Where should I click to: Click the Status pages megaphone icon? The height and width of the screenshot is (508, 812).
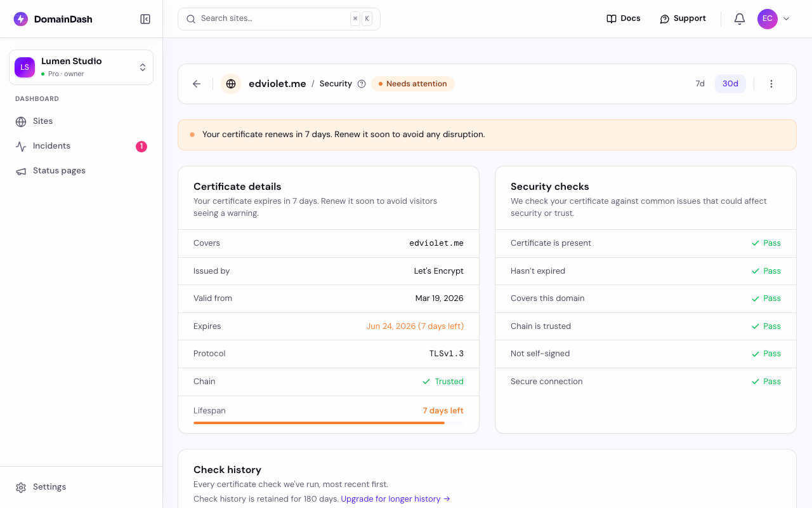click(21, 171)
